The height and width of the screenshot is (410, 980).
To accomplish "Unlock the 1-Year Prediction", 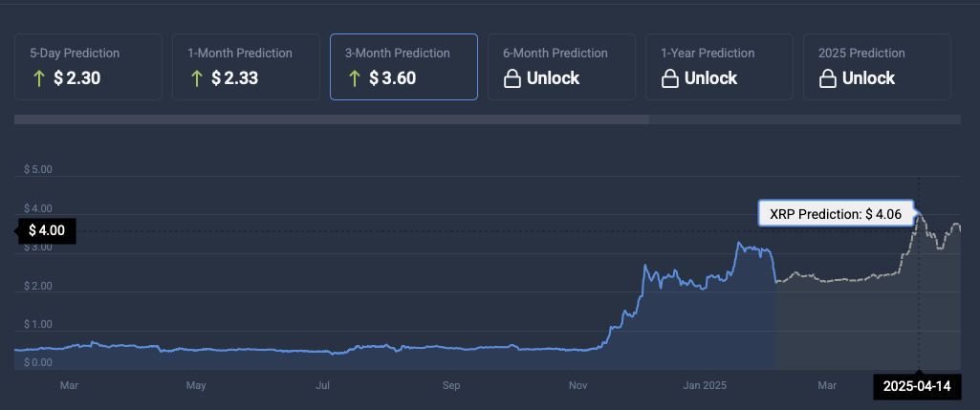I will click(x=719, y=67).
